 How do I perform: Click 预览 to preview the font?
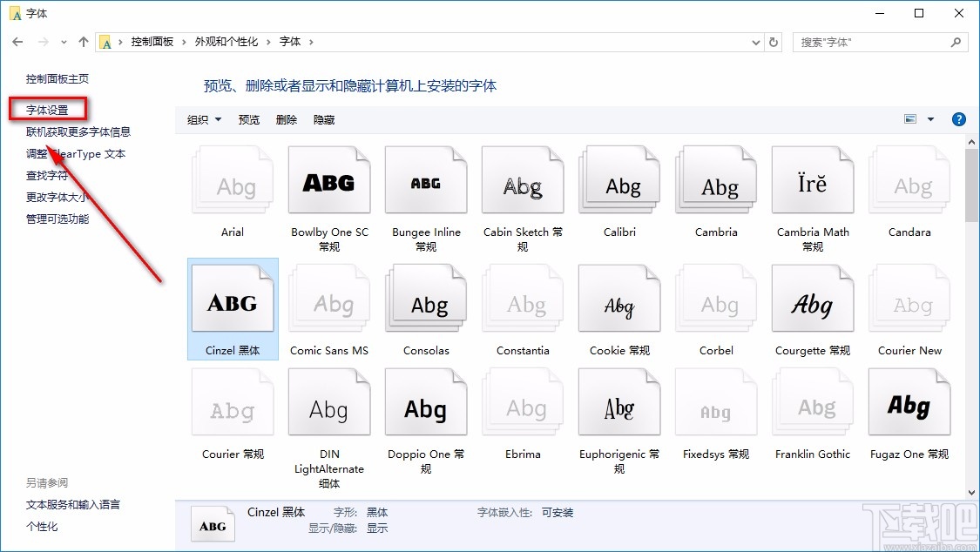(248, 119)
